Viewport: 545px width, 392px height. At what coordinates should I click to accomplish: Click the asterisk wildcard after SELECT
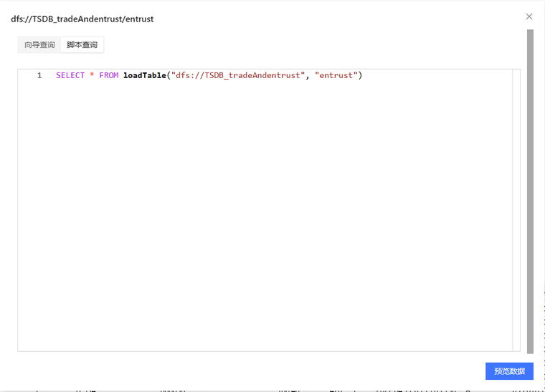[x=92, y=75]
